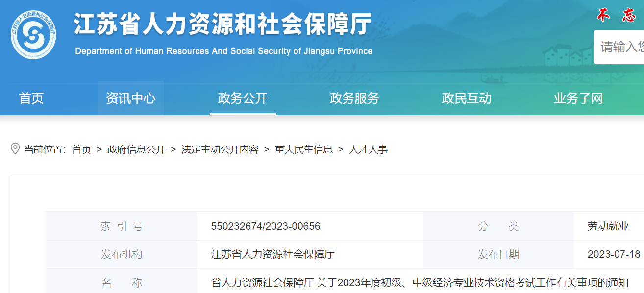Click the 重大民生信息 breadcrumb link

(x=304, y=149)
